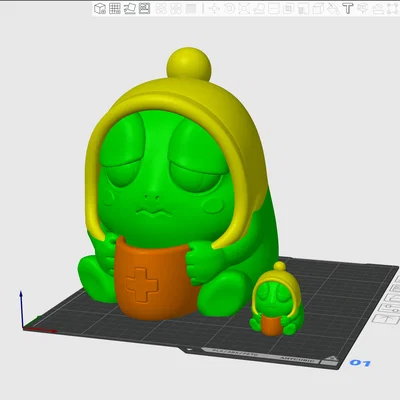Image resolution: width=400 pixels, height=400 pixels.
Task: Select the Seam painting tool
Action: pos(318,9)
